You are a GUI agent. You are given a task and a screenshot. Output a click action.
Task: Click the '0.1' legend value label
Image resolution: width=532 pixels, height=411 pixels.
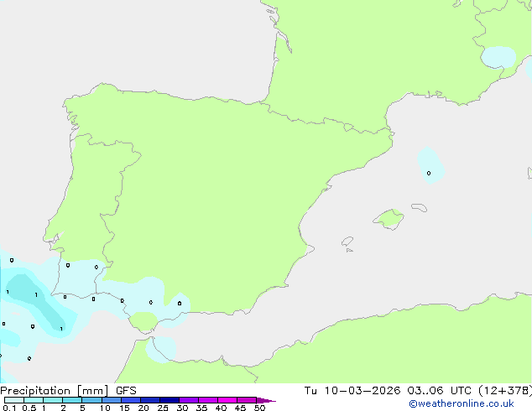click(x=9, y=408)
